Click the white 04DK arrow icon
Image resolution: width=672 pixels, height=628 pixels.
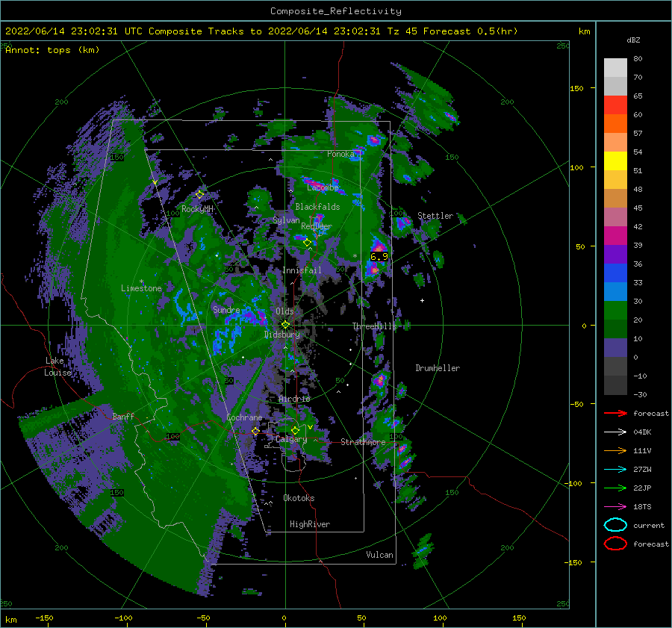click(x=615, y=432)
